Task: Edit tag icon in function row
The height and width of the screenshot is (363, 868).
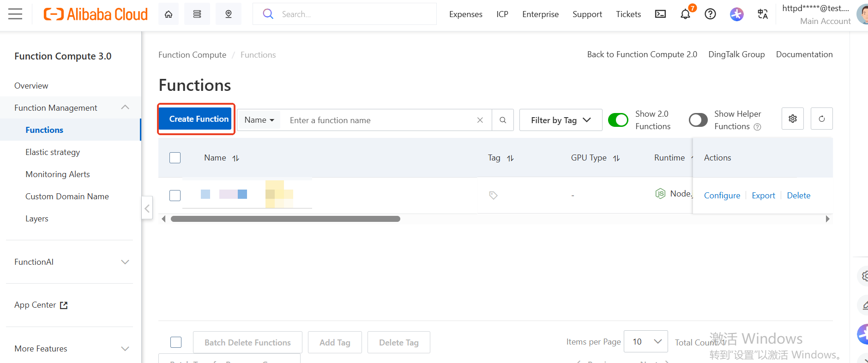Action: click(x=493, y=196)
